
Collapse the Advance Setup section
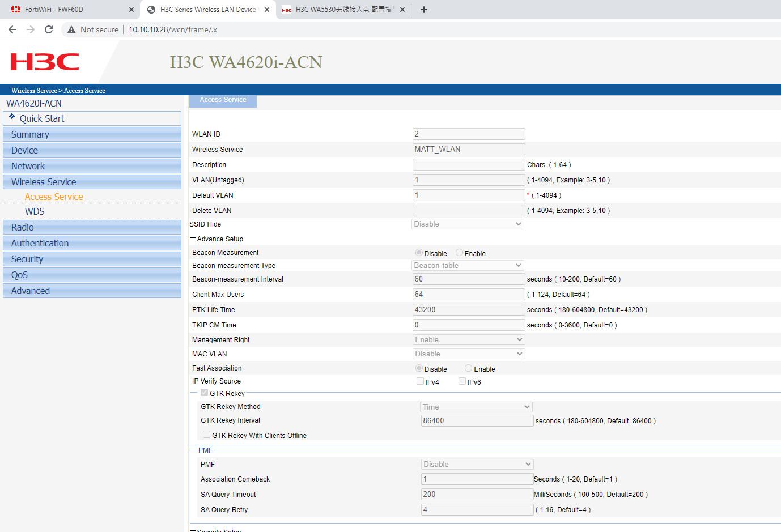coord(193,239)
